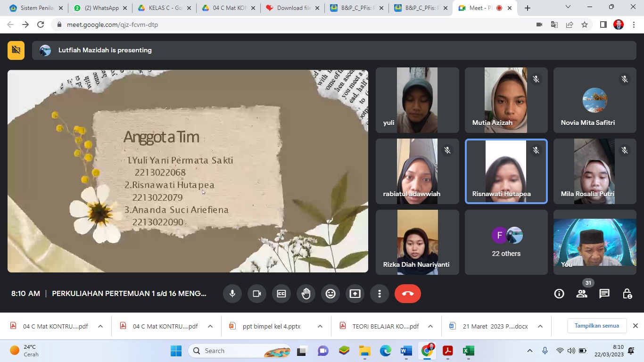644x362 pixels.
Task: Expand options for TEORI BELAJAR download
Action: click(x=430, y=326)
